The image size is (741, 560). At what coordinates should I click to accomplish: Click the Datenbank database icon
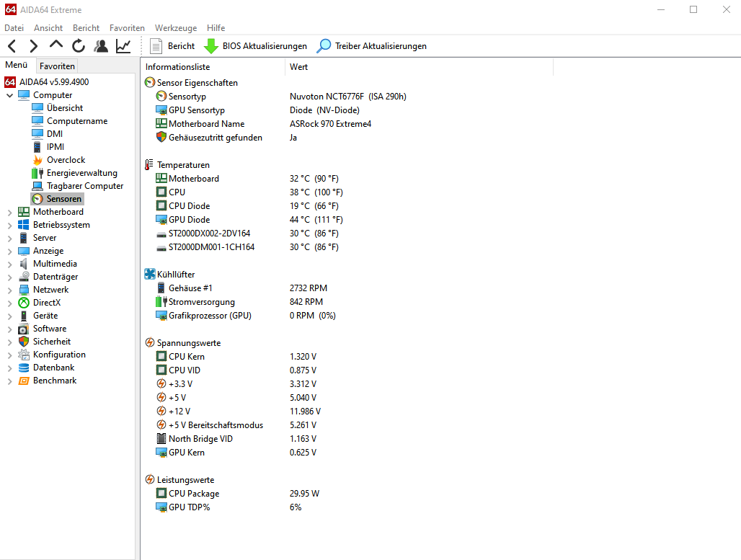(x=24, y=367)
